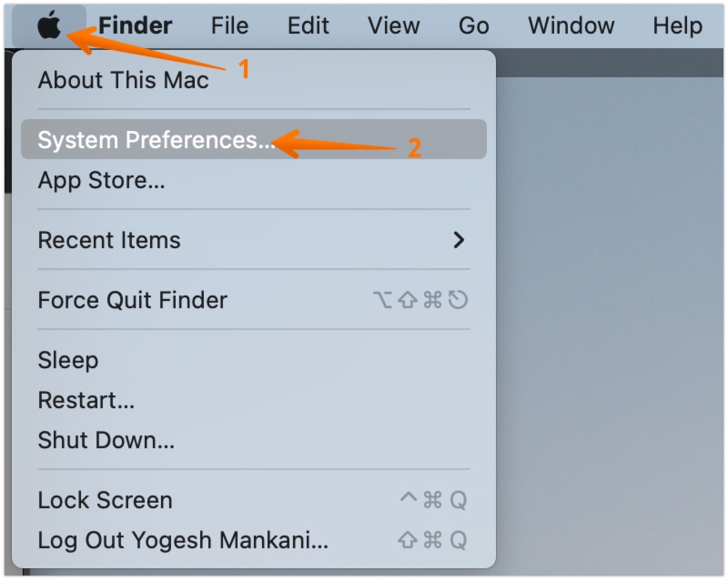The height and width of the screenshot is (581, 728).
Task: Open the File menu
Action: click(x=228, y=25)
